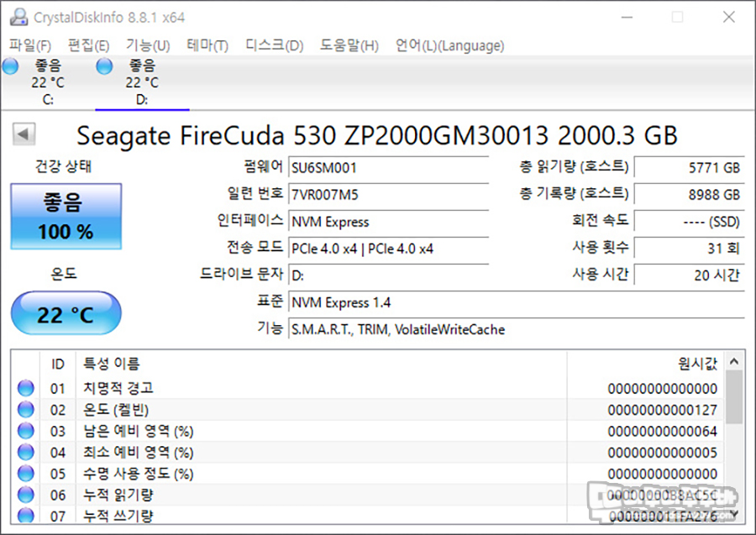This screenshot has width=756, height=535.
Task: Open the 편집(E) menu
Action: point(89,46)
